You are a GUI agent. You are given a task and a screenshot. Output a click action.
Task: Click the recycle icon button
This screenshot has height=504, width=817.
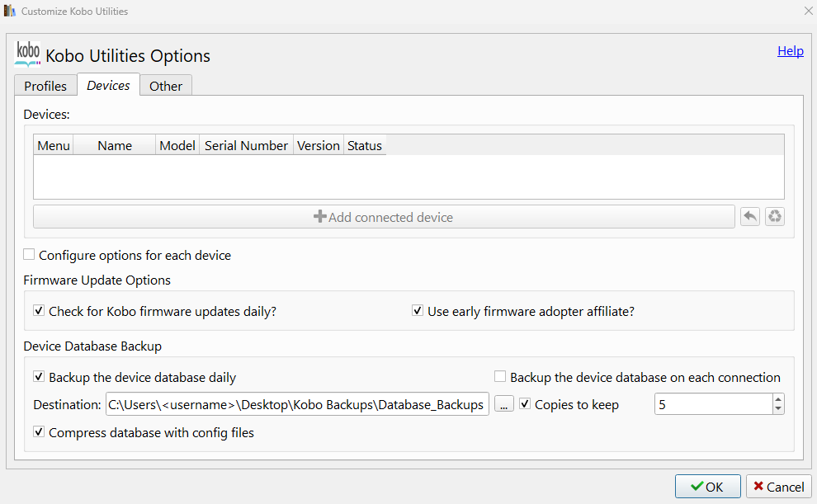tap(774, 217)
